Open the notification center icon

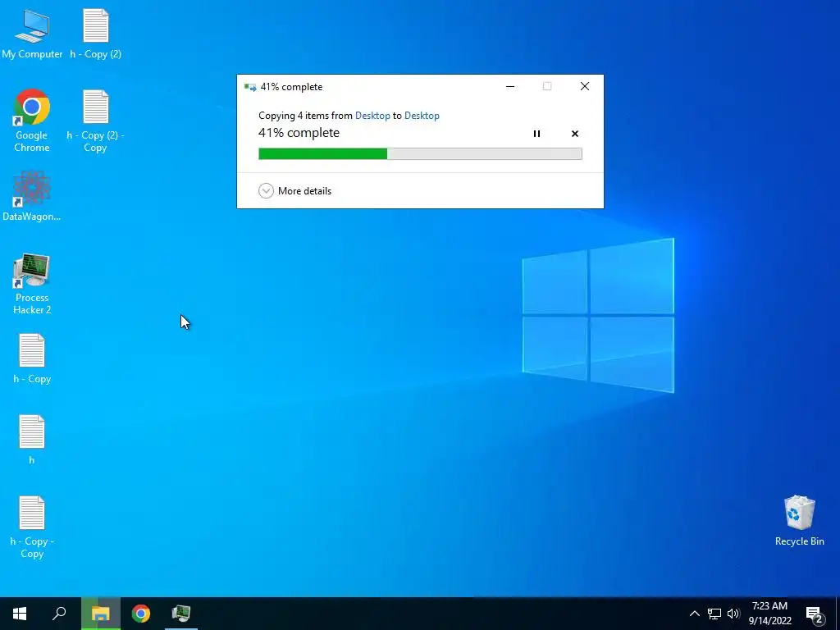815,614
